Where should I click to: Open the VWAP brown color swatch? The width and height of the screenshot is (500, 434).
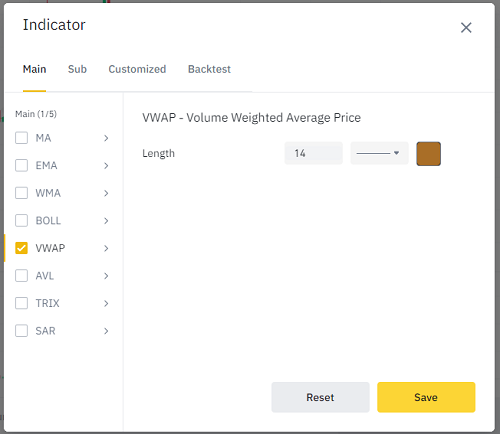[x=429, y=154]
